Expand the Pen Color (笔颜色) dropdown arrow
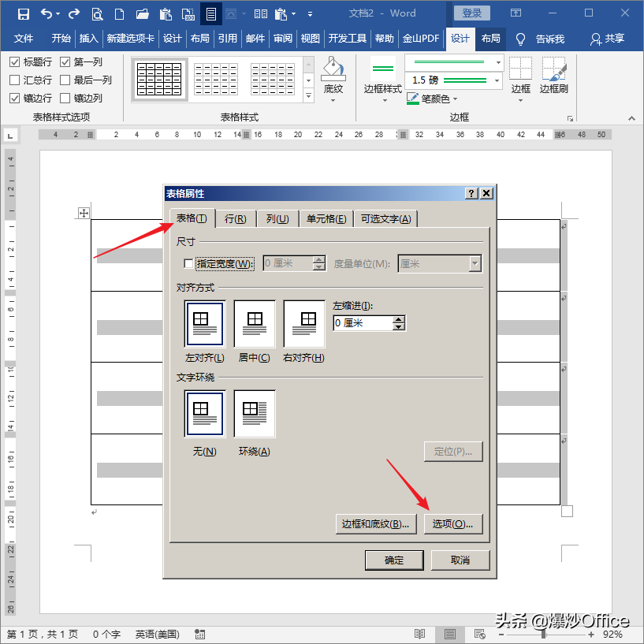644x644 pixels. coord(455,99)
